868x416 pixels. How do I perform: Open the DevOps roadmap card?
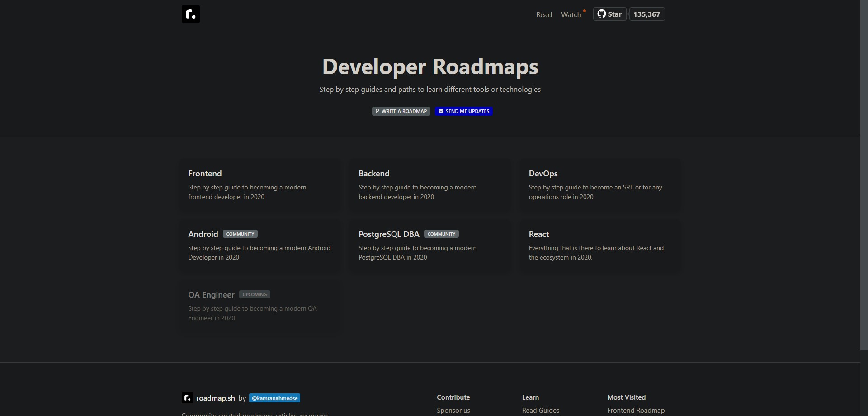600,184
